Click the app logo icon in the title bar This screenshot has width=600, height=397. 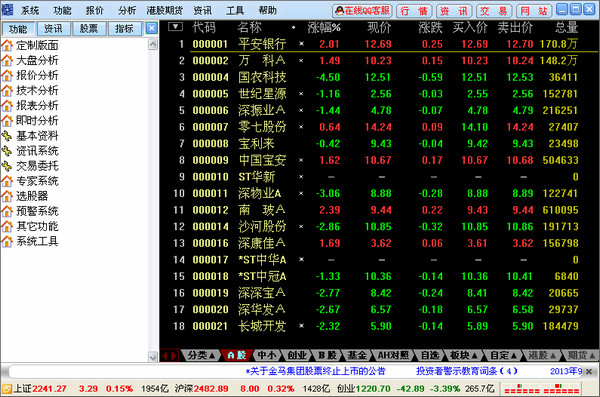click(7, 10)
